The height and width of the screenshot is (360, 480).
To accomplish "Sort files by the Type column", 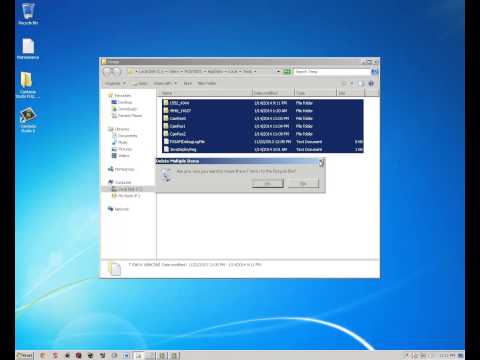I will 316,93.
